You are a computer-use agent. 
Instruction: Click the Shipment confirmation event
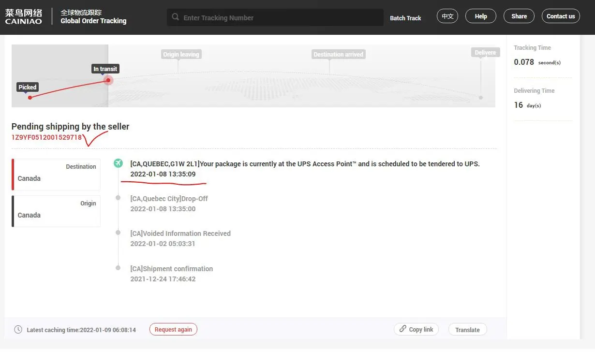[x=171, y=269]
